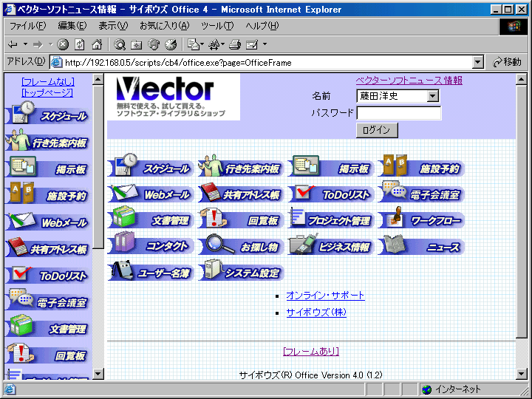
Task: Follow the フレームなし link
Action: [48, 82]
